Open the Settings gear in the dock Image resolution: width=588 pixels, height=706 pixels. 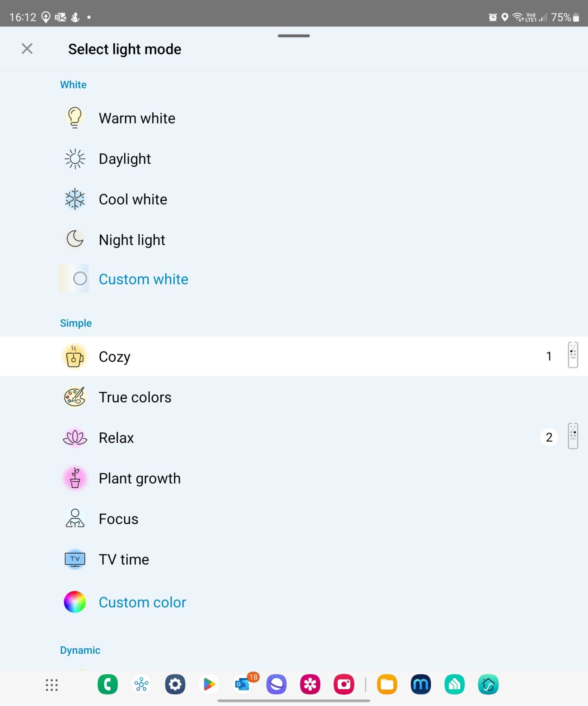[175, 685]
